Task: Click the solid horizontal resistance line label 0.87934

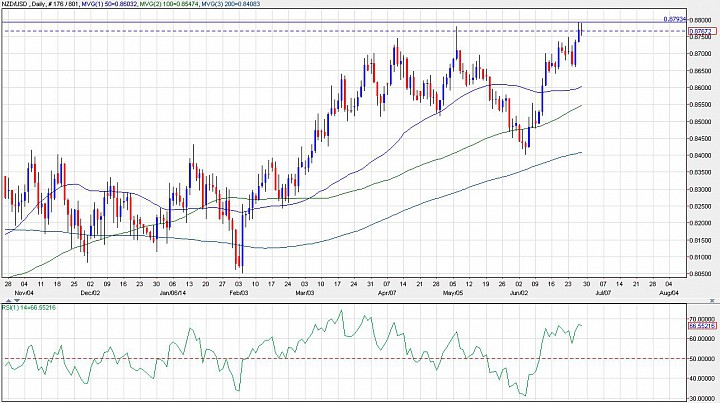Action: 675,19
